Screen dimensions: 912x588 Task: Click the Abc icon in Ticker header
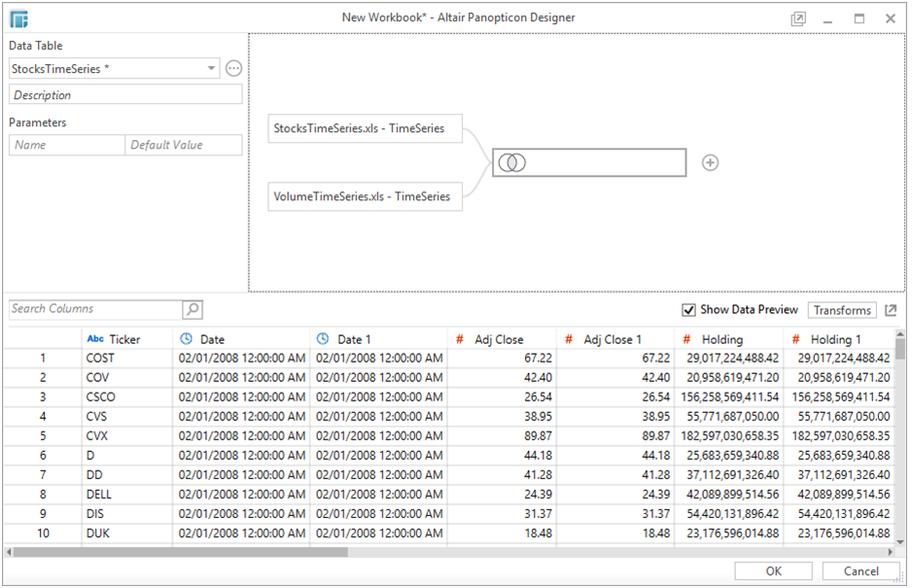click(x=95, y=339)
